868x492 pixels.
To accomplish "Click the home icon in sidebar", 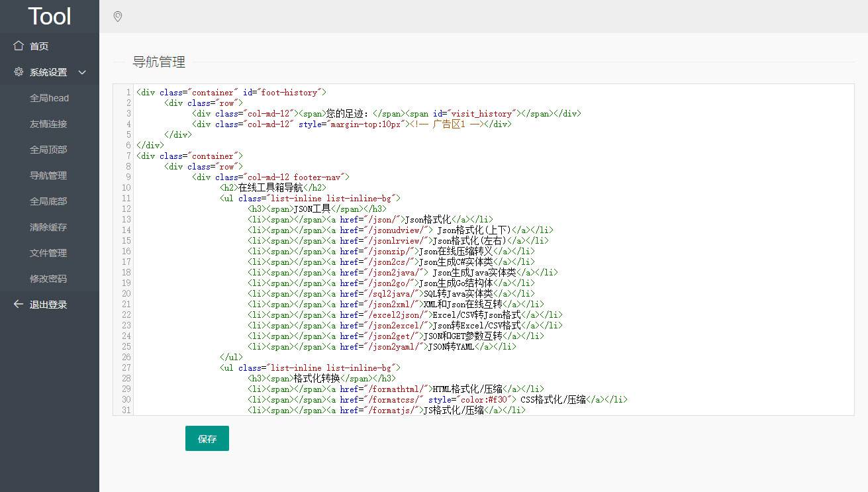I will 19,46.
